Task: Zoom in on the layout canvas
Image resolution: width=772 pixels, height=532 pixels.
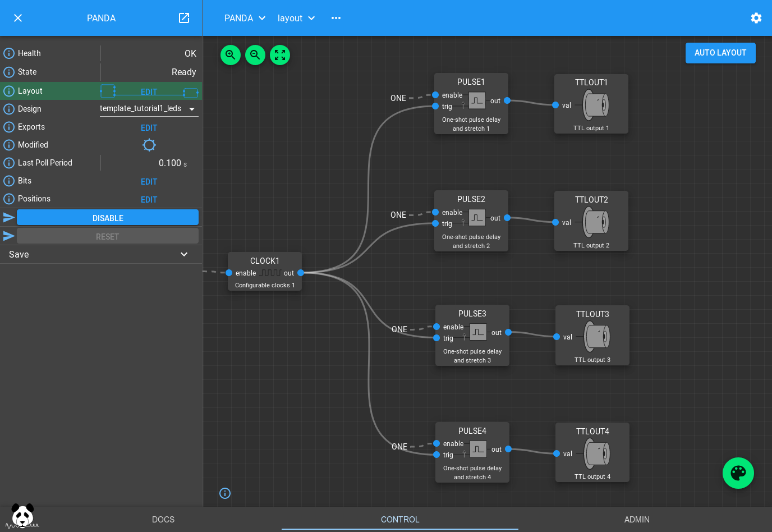Action: 231,55
